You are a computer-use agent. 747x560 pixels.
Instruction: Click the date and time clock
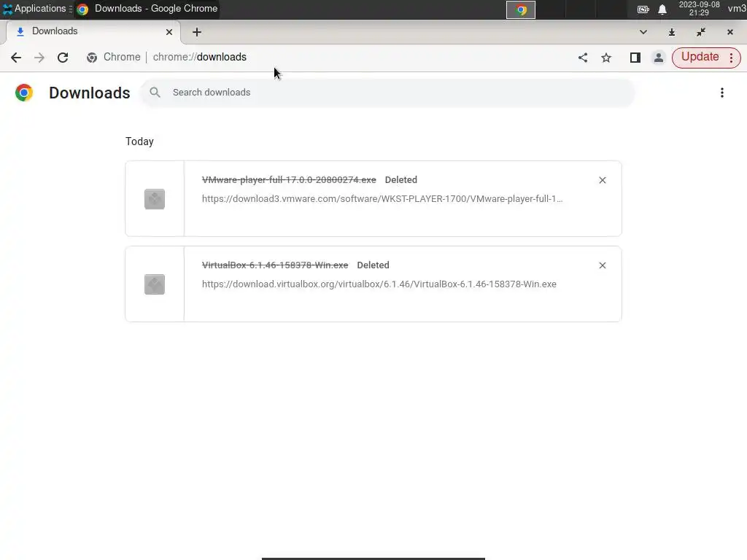coord(699,9)
